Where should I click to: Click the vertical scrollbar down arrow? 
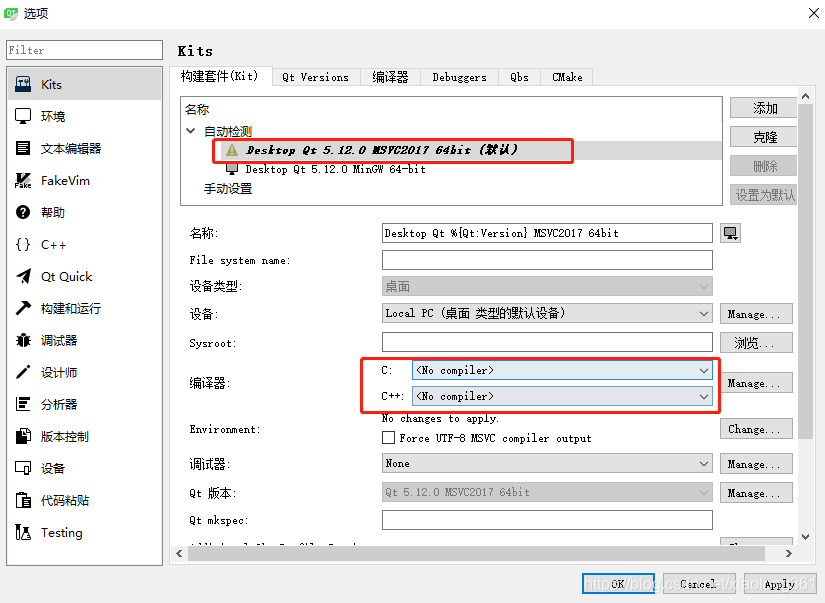coord(805,537)
